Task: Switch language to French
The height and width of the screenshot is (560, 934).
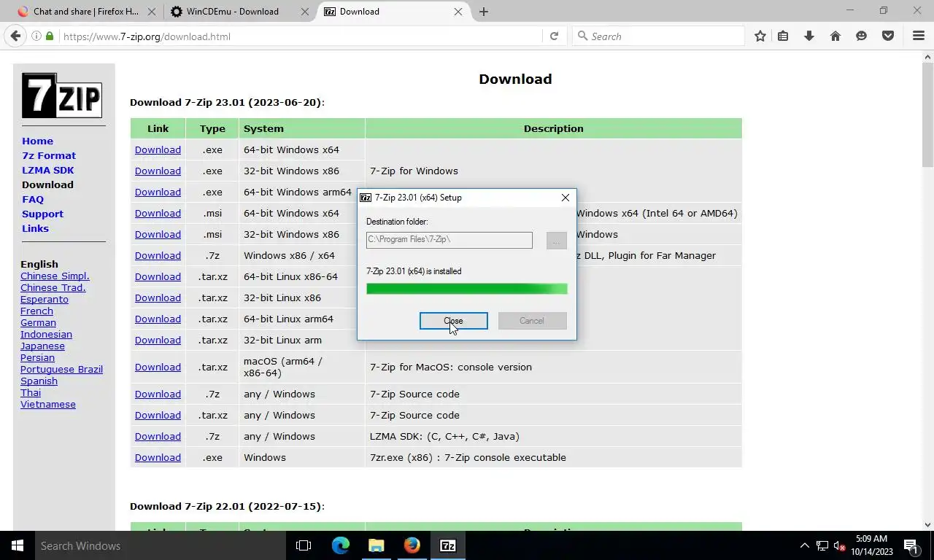Action: click(36, 311)
